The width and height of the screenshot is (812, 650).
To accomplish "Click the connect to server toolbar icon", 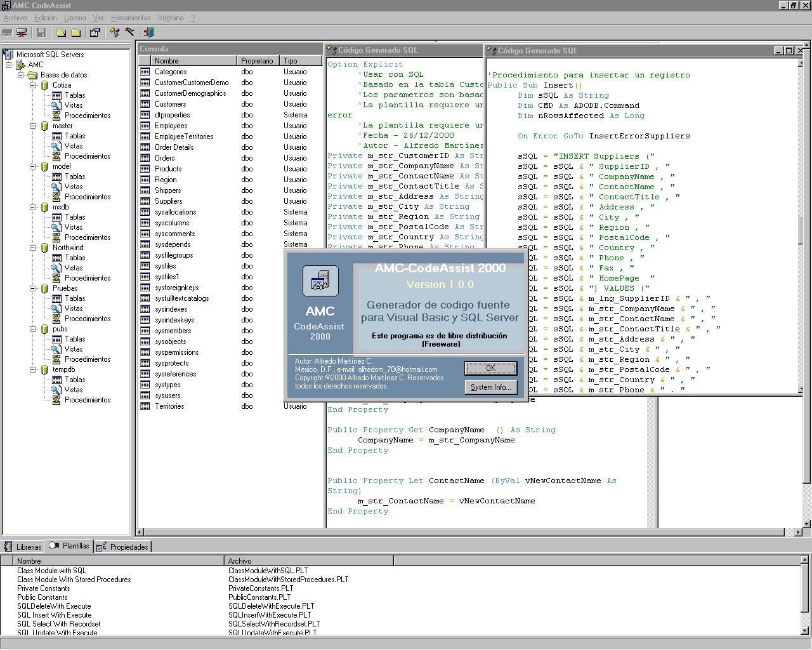I will click(8, 32).
